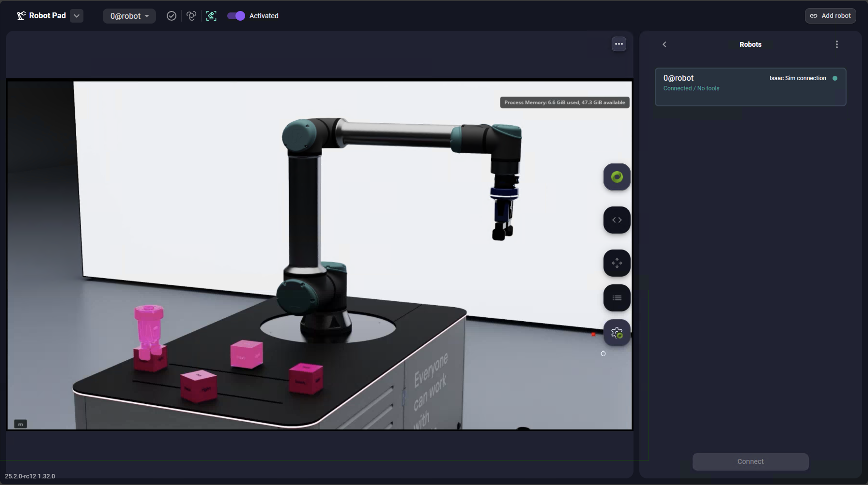The image size is (868, 485).
Task: Open the green ring button in viewport
Action: coord(617,177)
